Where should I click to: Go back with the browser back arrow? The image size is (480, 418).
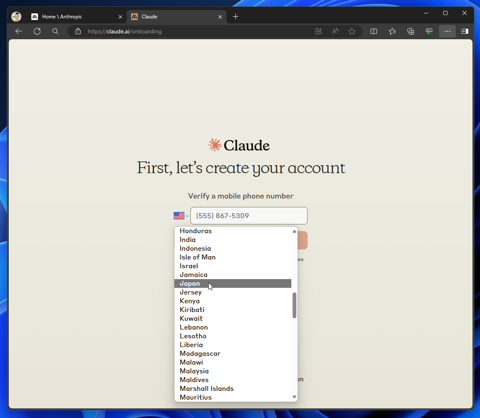(x=19, y=31)
